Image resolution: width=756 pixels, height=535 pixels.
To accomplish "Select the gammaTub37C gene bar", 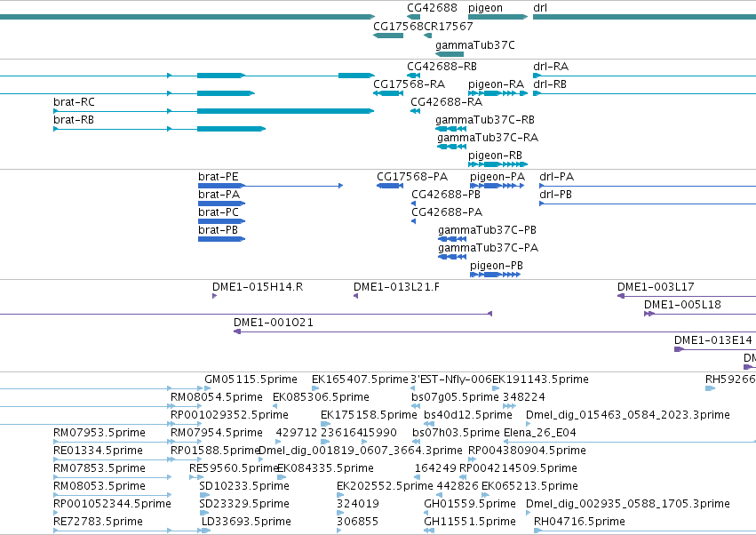I will [450, 54].
